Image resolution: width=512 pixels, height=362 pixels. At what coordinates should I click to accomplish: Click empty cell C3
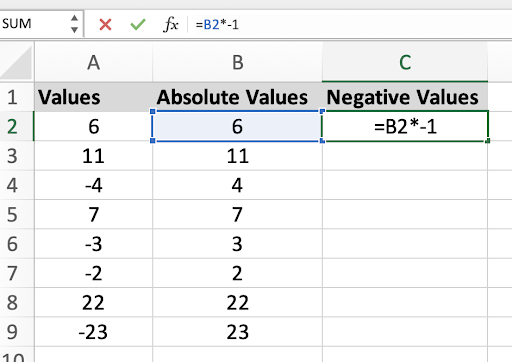pos(405,156)
